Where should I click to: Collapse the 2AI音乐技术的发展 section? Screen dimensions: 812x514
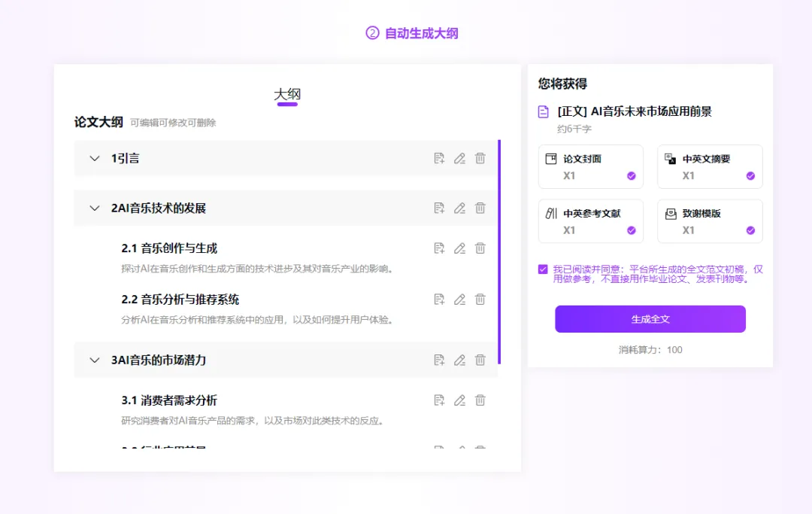[x=94, y=208]
